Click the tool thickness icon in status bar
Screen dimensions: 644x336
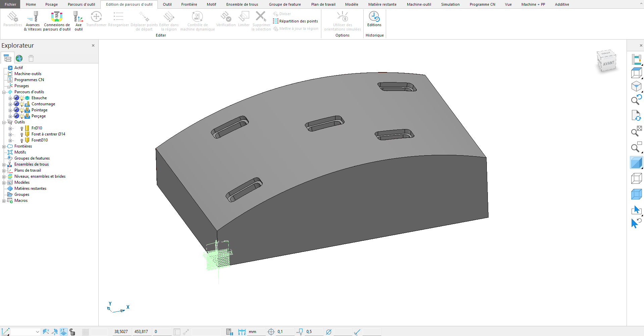(300, 332)
